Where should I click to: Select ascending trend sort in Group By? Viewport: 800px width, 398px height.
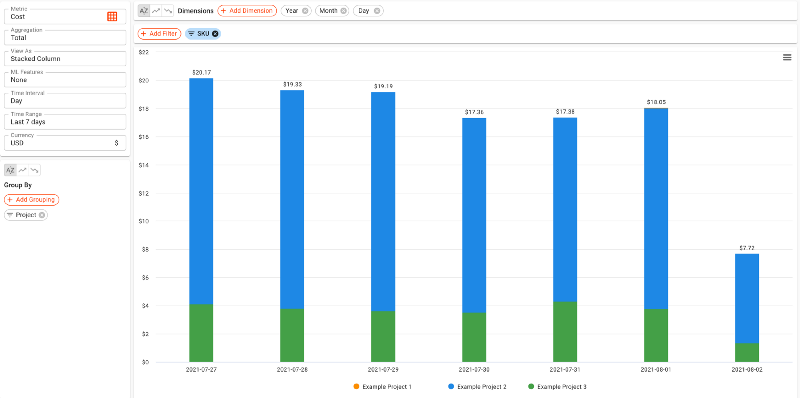coord(22,170)
